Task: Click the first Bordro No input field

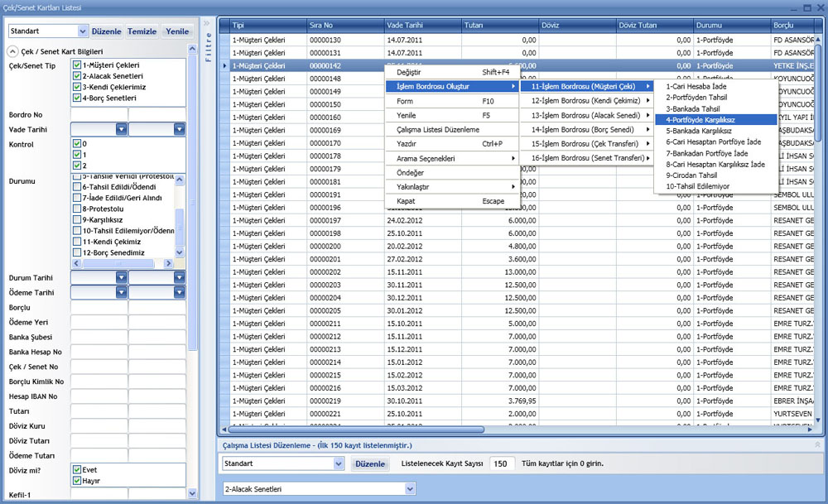Action: point(99,114)
